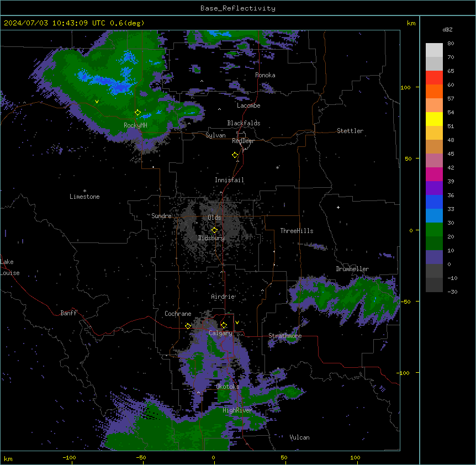Click the blue 36 dBZ legend swatch
Image resolution: width=476 pixels, height=465 pixels.
(434, 202)
